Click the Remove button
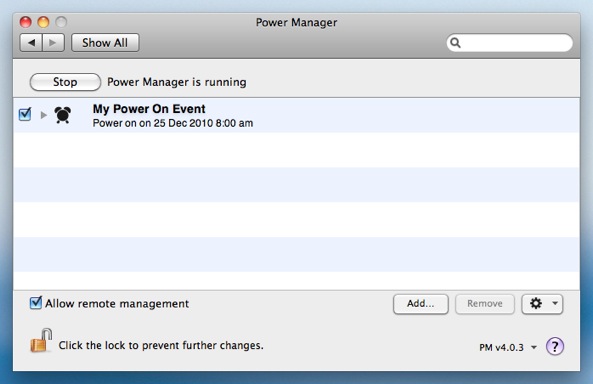Viewport: 593px width, 384px height. (485, 304)
